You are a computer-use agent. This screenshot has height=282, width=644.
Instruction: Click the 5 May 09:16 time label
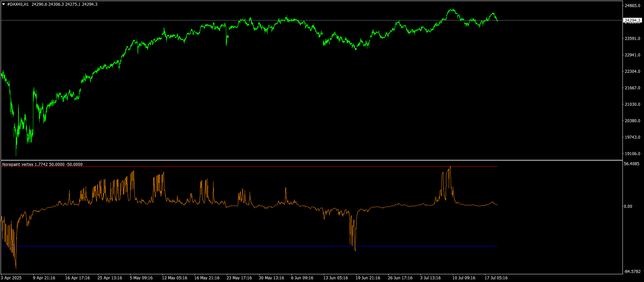tap(141, 278)
